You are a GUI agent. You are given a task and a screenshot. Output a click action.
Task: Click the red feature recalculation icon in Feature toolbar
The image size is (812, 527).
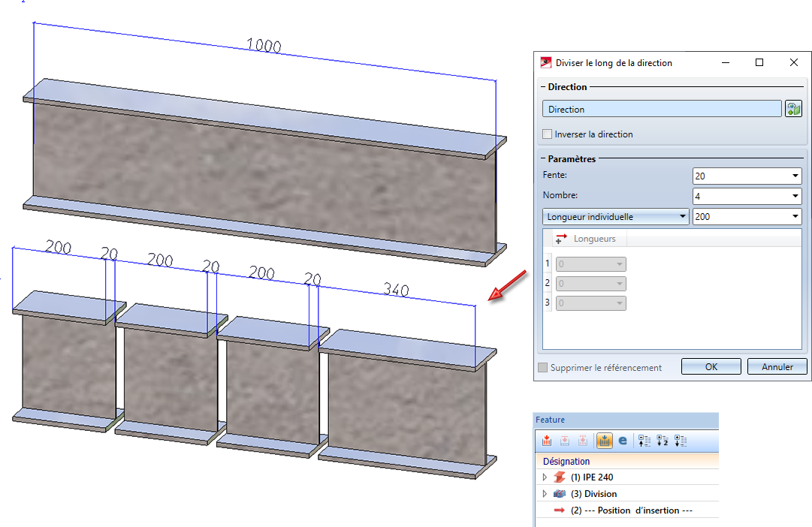pyautogui.click(x=546, y=441)
